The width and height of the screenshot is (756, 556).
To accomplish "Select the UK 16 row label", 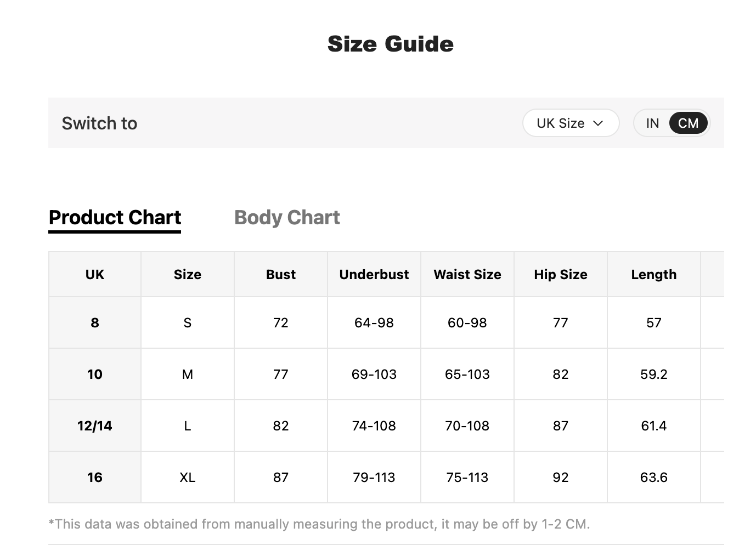I will tap(95, 477).
